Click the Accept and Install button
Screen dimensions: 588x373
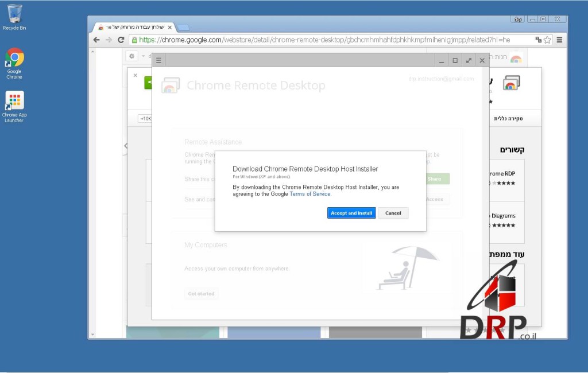[x=351, y=213]
